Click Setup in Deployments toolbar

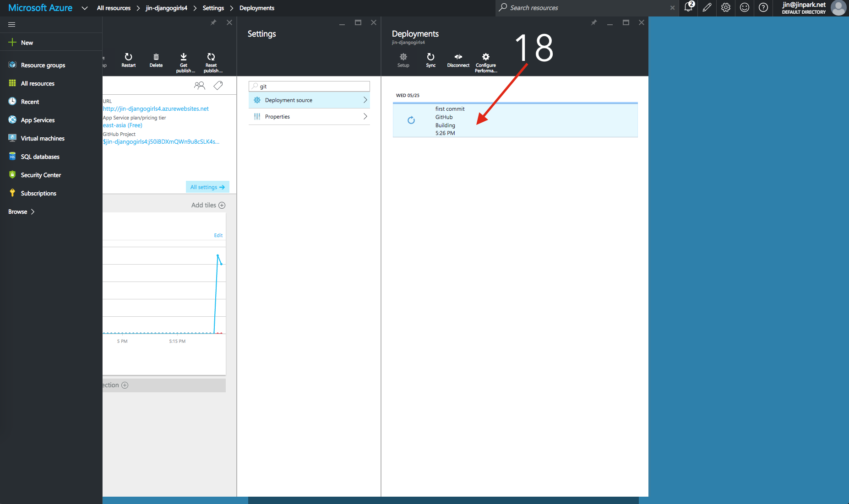pyautogui.click(x=403, y=60)
